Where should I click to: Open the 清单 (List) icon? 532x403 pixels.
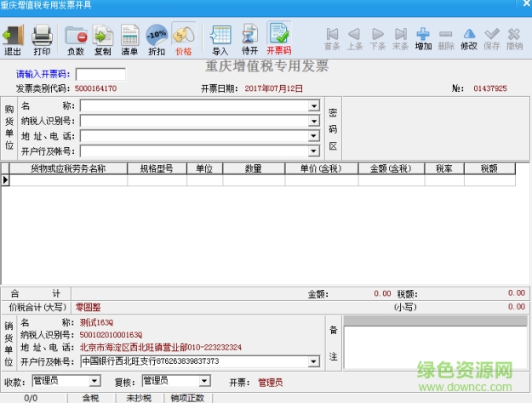(x=129, y=37)
